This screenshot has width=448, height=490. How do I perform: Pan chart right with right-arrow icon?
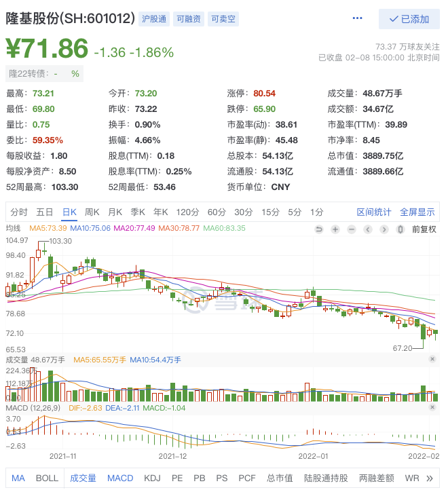pos(384,229)
